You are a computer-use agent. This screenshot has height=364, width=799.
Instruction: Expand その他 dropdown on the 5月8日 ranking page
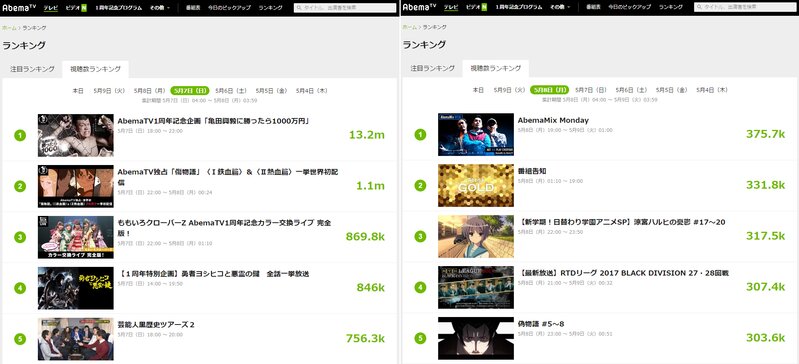pyautogui.click(x=560, y=8)
